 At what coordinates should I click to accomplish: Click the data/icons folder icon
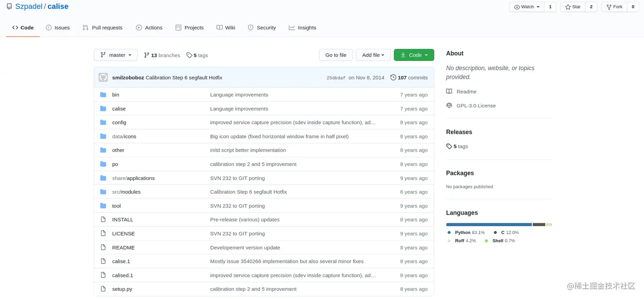(103, 136)
